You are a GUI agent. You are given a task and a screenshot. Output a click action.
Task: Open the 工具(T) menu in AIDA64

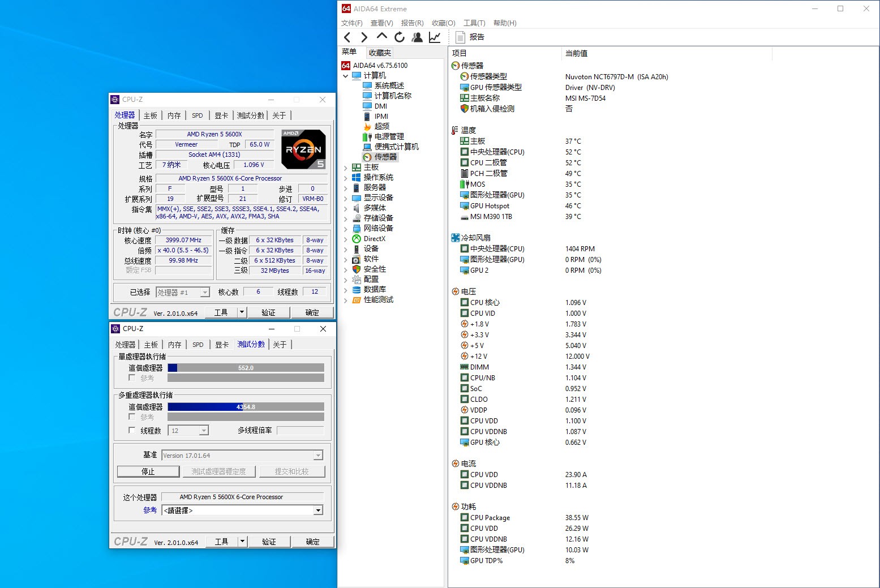(474, 23)
